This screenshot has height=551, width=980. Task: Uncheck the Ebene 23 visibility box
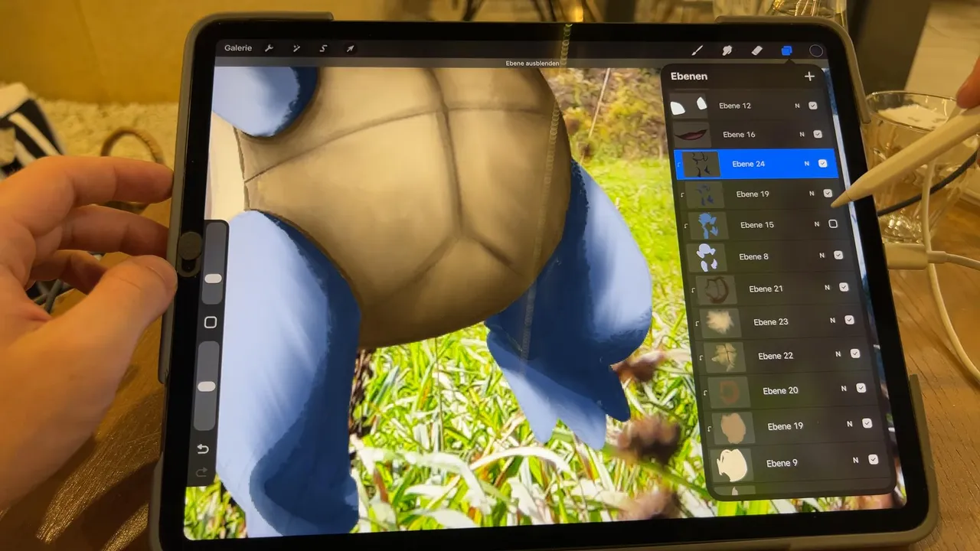click(x=849, y=320)
